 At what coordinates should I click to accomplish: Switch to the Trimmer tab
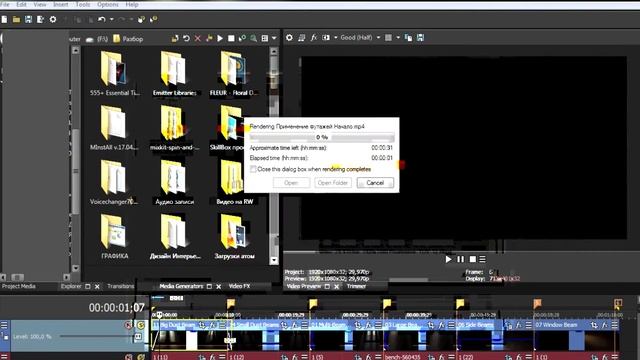[x=356, y=287]
